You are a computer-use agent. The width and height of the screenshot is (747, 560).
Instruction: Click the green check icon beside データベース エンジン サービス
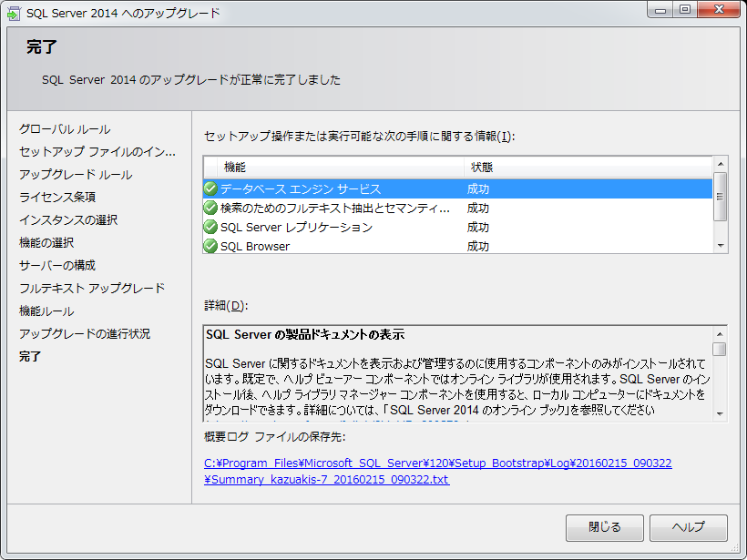pos(210,189)
